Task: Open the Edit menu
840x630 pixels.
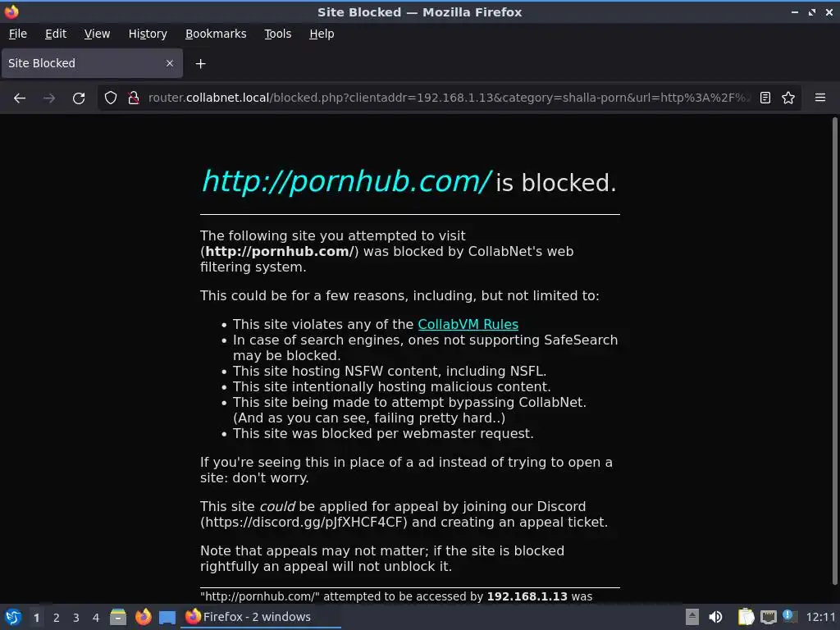Action: pyautogui.click(x=56, y=34)
